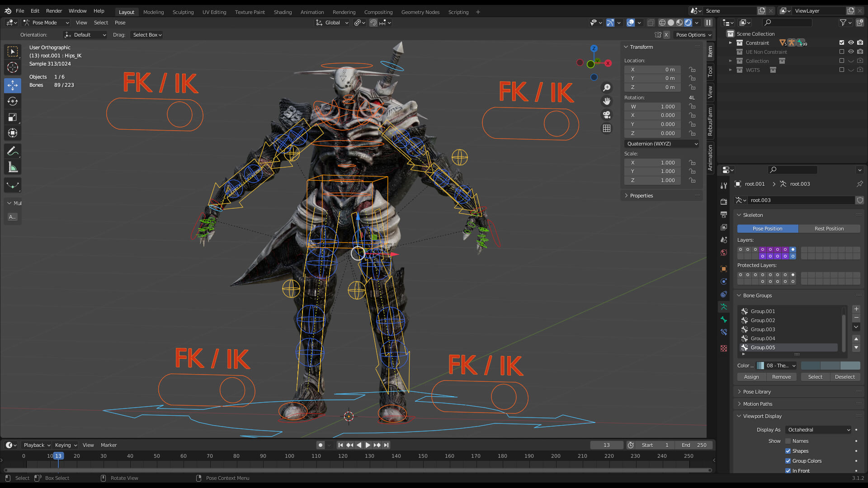Open the Pose Options dropdown
This screenshot has width=868, height=488.
(x=693, y=35)
